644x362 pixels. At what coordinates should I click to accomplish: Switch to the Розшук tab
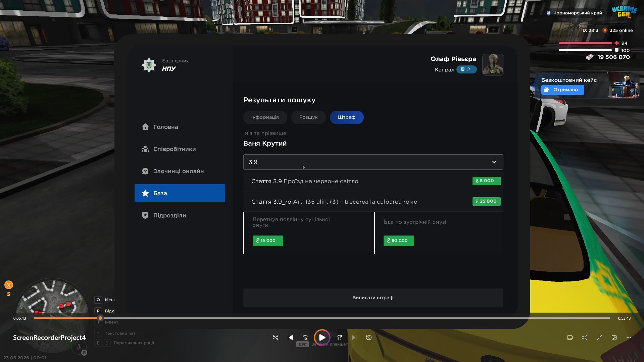pyautogui.click(x=308, y=117)
